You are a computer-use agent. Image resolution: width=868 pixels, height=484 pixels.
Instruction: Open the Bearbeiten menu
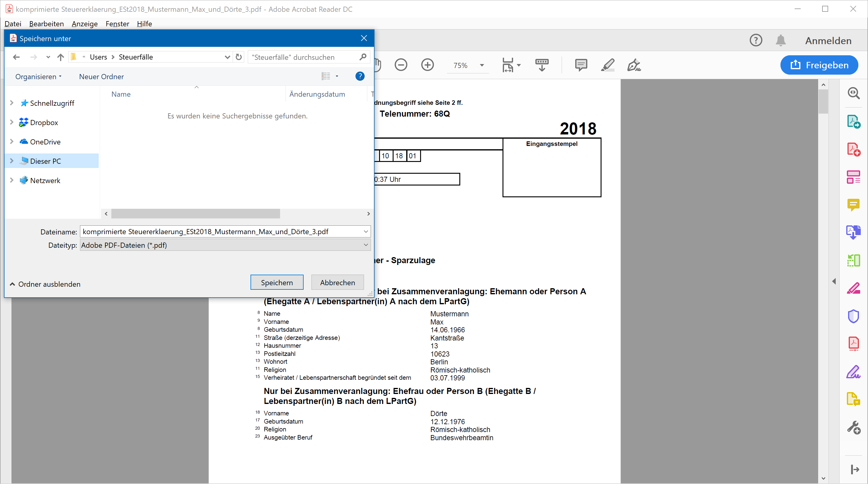click(x=46, y=24)
